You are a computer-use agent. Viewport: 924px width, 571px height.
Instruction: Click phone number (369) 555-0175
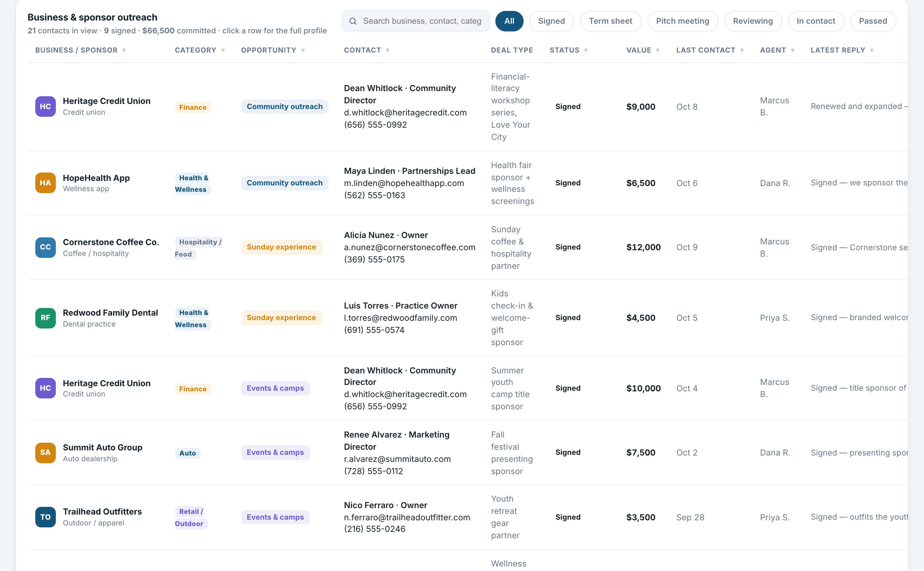[374, 260]
